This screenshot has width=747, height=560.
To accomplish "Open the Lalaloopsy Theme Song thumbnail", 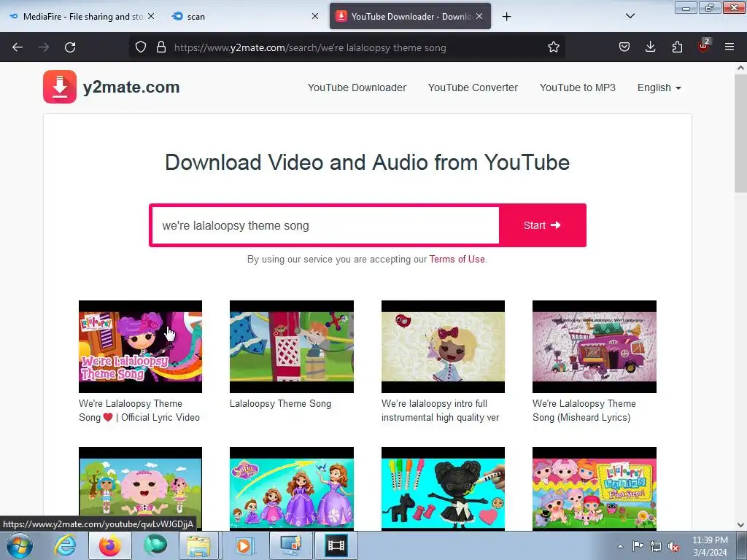I will [x=292, y=346].
